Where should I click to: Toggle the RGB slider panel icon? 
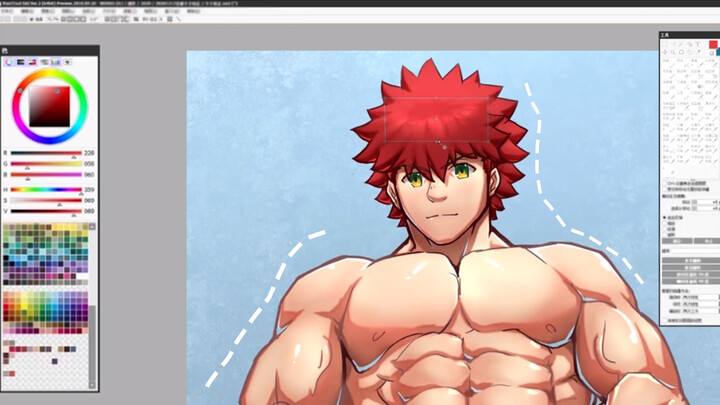[x=21, y=62]
